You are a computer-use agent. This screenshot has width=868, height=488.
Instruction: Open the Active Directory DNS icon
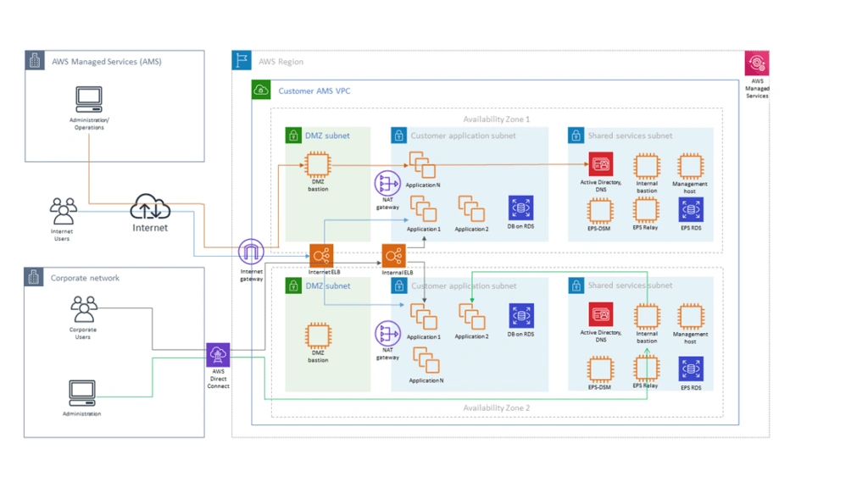[600, 164]
